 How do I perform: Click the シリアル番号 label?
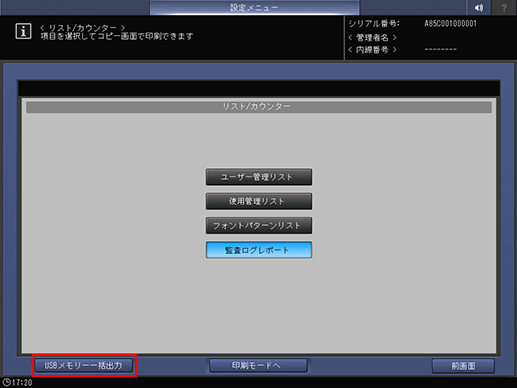374,24
